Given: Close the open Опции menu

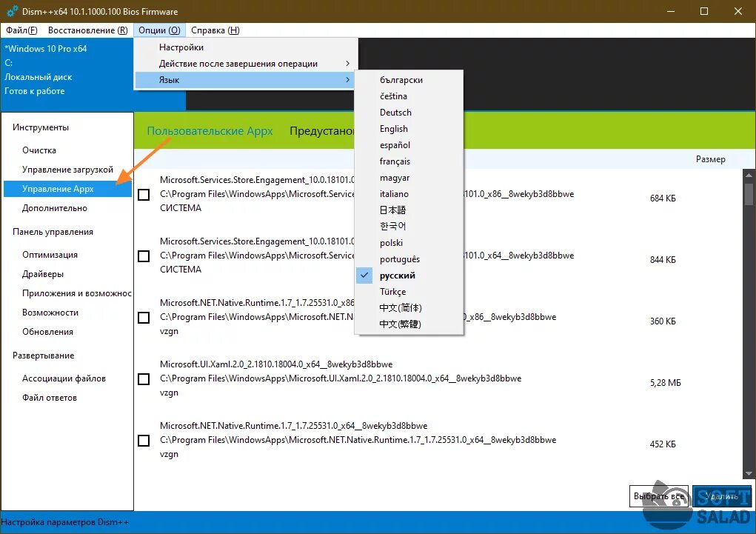Looking at the screenshot, I should pos(159,30).
